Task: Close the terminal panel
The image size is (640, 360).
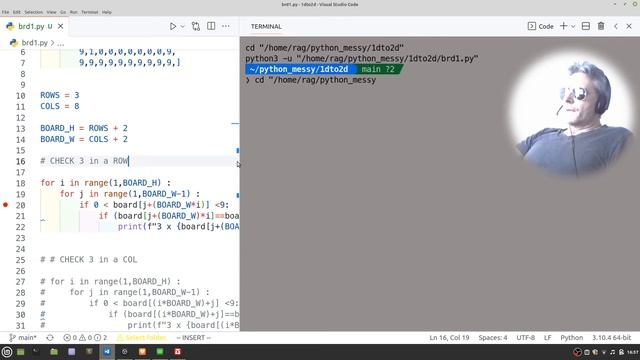Action: (629, 26)
